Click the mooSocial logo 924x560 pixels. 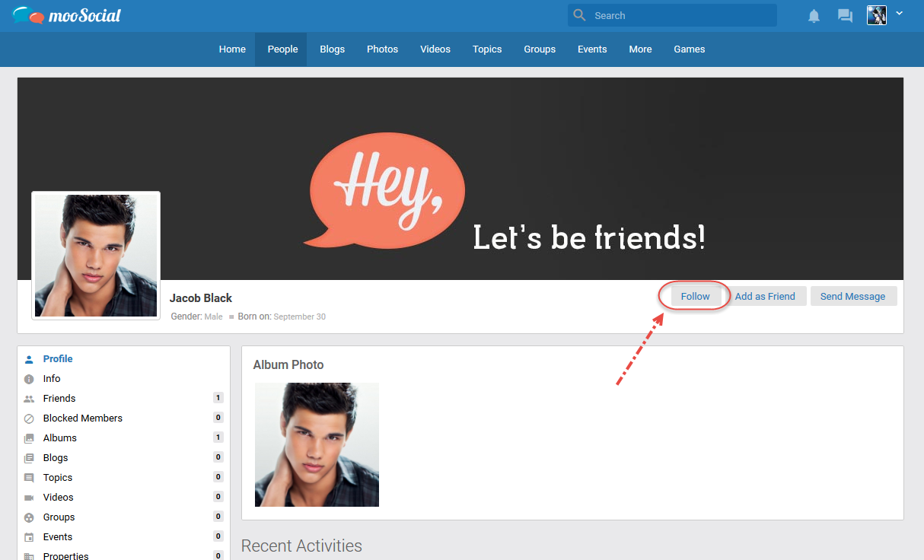click(x=67, y=15)
